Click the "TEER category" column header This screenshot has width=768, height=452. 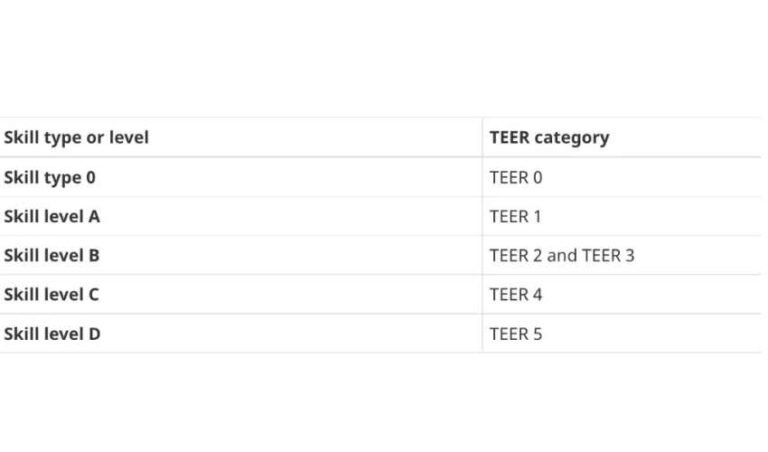click(x=549, y=138)
